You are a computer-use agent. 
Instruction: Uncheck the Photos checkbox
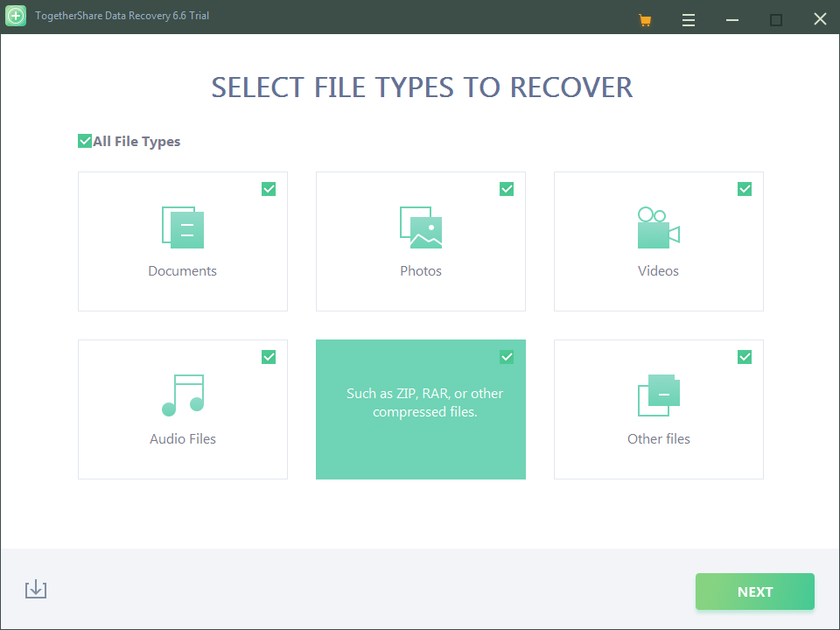[507, 189]
